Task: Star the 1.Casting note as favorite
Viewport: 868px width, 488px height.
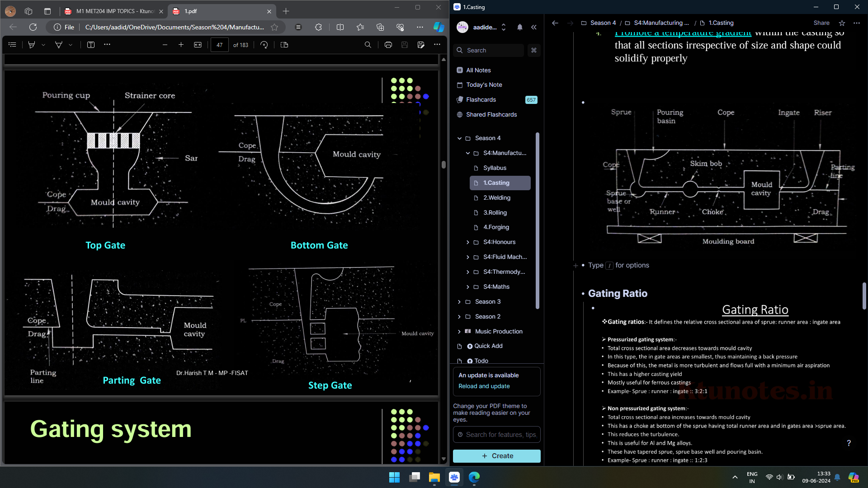Action: (x=842, y=23)
